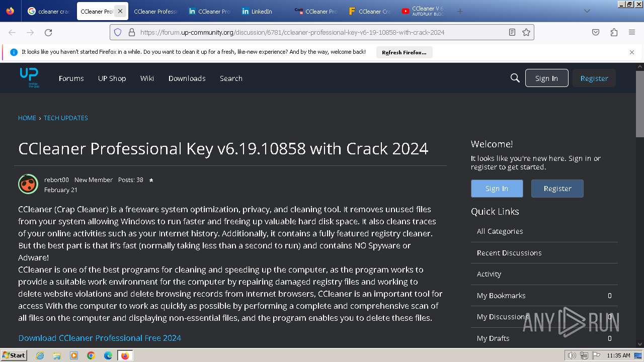Go forward using the browser forward arrow

click(30, 32)
